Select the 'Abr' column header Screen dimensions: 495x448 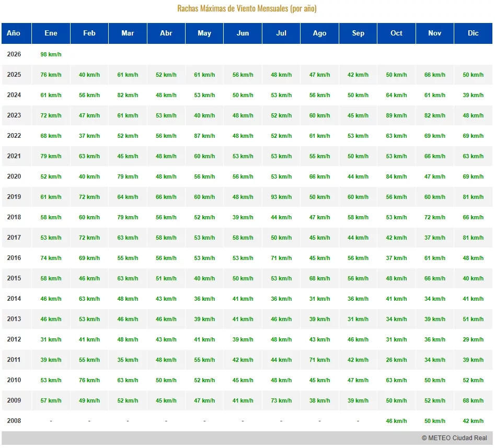click(166, 33)
